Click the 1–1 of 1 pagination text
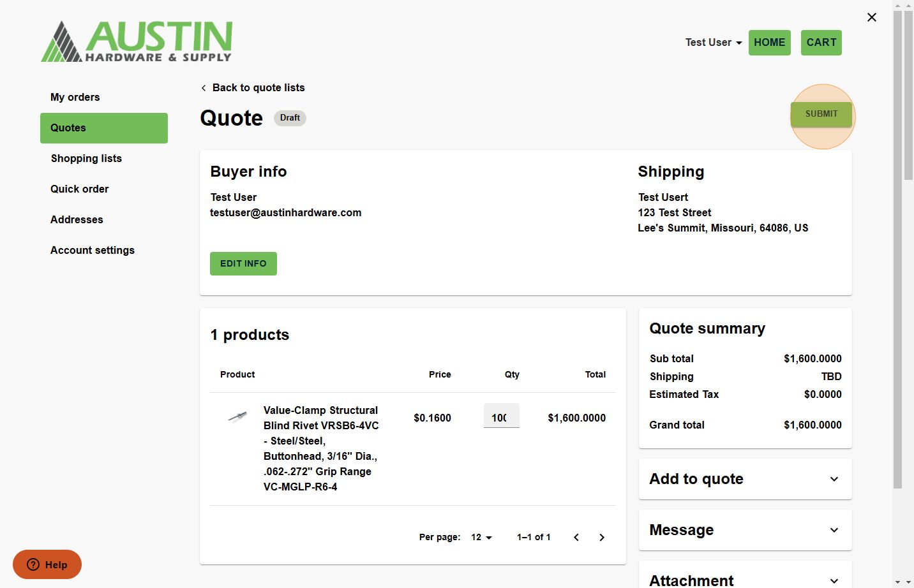The image size is (914, 588). click(x=534, y=537)
